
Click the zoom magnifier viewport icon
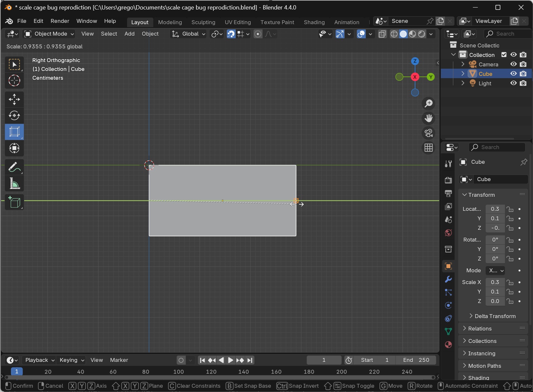[428, 104]
